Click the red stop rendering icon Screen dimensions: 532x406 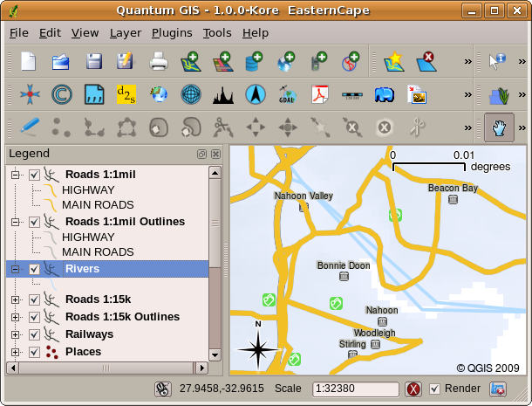click(413, 389)
